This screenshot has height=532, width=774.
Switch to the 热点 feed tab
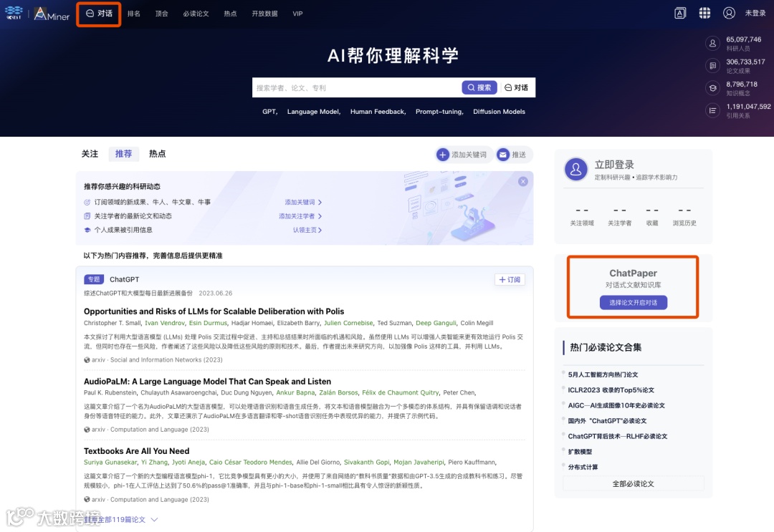tap(158, 154)
